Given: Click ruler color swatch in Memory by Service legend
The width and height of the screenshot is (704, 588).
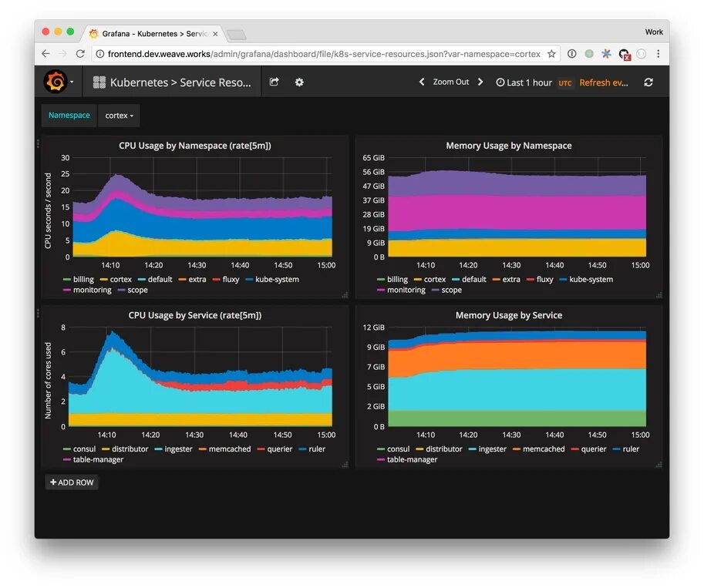Looking at the screenshot, I should pos(616,449).
